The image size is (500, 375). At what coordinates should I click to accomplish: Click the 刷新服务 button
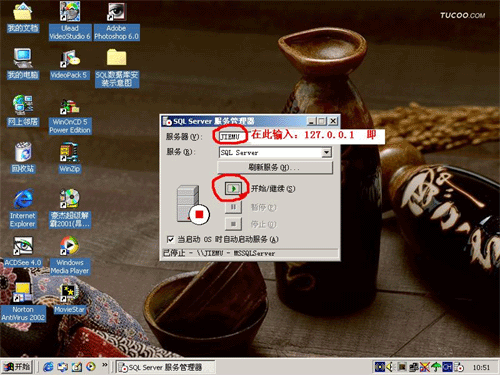point(275,167)
